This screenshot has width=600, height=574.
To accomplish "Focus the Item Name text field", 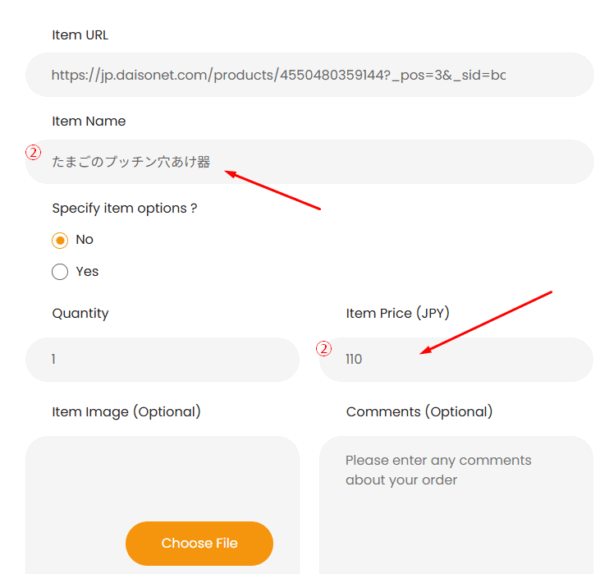I will click(310, 161).
